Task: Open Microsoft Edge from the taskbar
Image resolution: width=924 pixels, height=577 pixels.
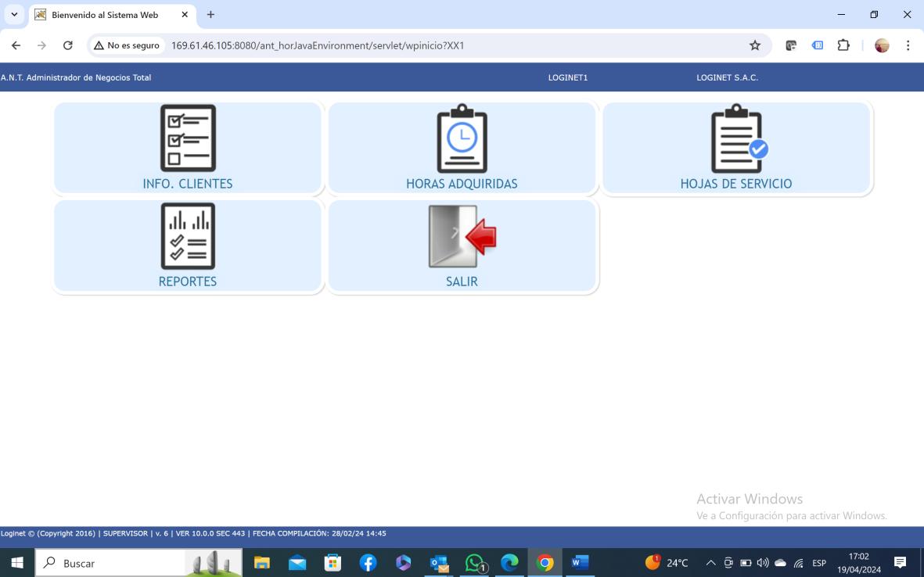Action: click(510, 563)
